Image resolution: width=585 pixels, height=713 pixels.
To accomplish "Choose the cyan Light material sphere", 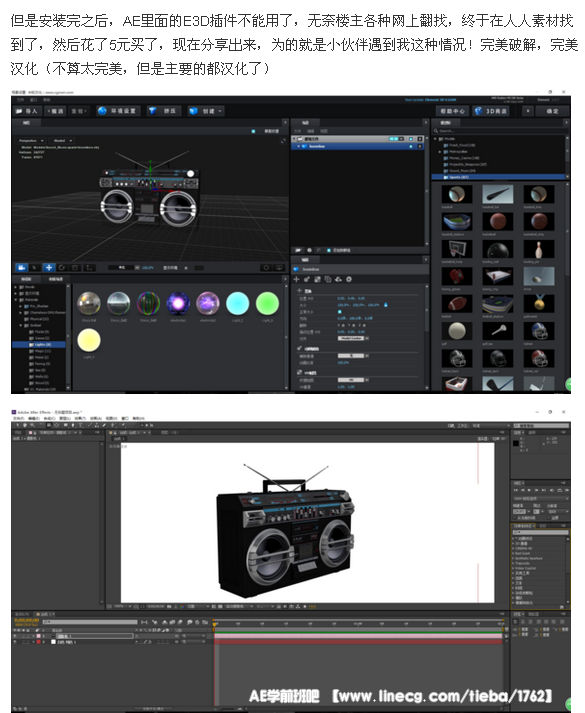I will [237, 303].
